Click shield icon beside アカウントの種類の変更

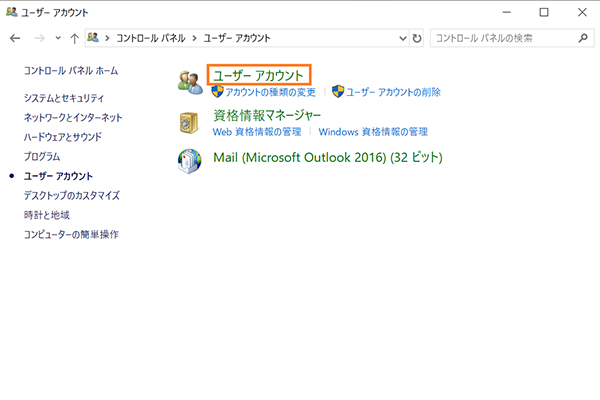[x=217, y=91]
